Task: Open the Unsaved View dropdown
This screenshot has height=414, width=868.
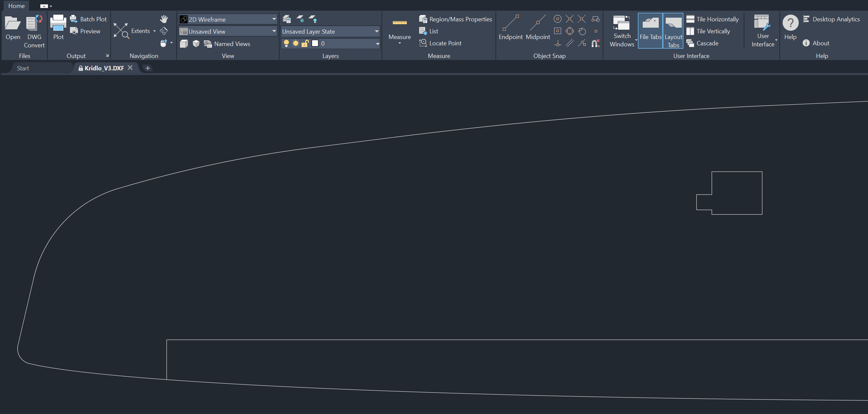Action: (274, 31)
